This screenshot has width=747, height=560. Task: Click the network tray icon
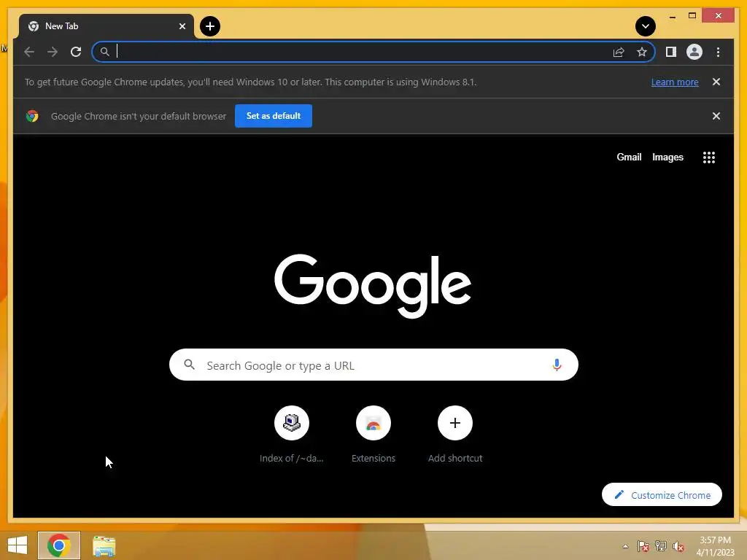tap(660, 545)
